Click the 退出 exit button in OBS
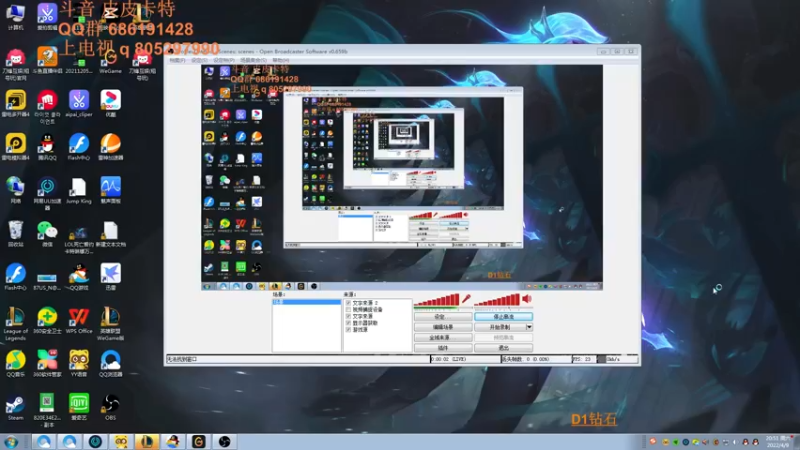Screen dimensions: 800x450 504,348
